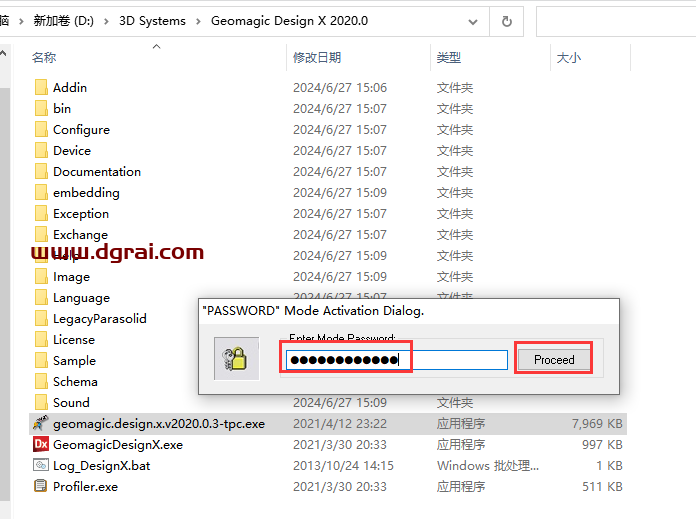Viewport: 696px width, 519px height.
Task: Click the 511 KB size cell
Action: (x=602, y=487)
